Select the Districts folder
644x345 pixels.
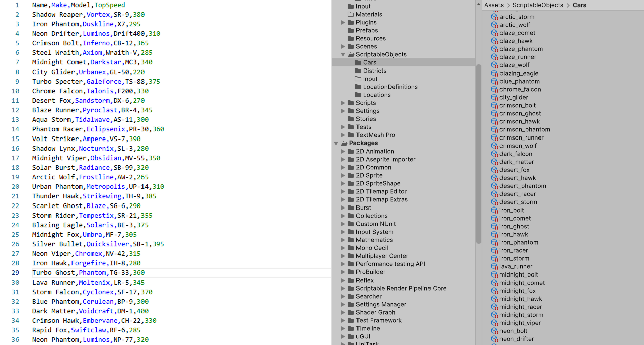tap(357, 71)
